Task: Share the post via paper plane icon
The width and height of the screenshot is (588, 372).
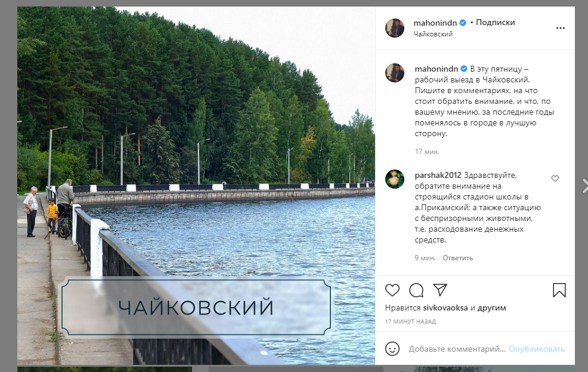Action: (440, 290)
